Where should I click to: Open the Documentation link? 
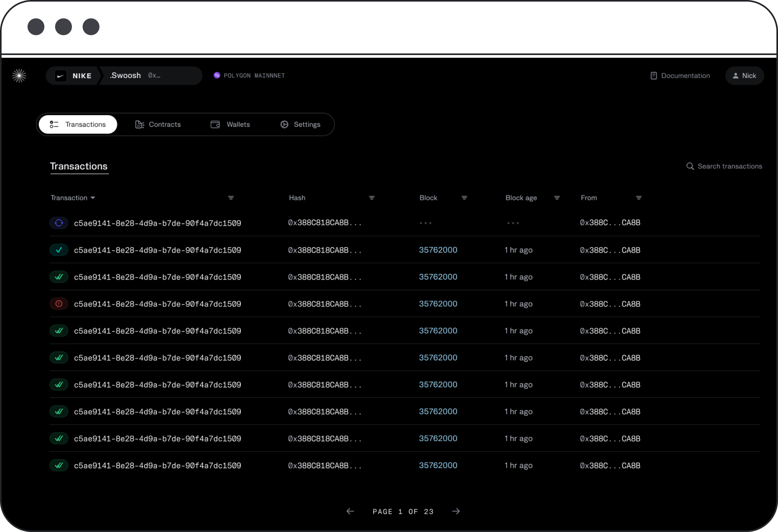(x=680, y=76)
